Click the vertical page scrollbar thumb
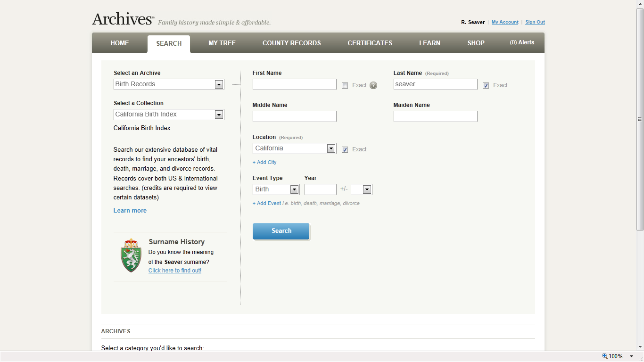This screenshot has width=644, height=362. click(640, 119)
